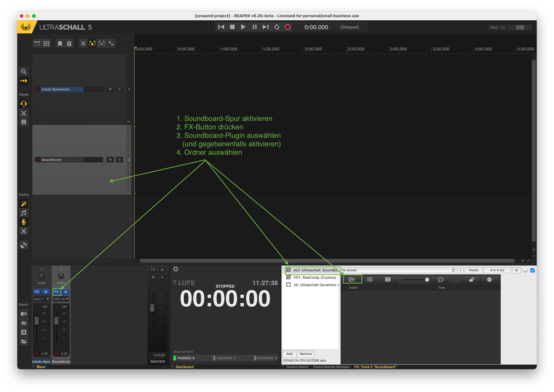554x392 pixels.
Task: Select the headset Setup view icon
Action: click(24, 104)
